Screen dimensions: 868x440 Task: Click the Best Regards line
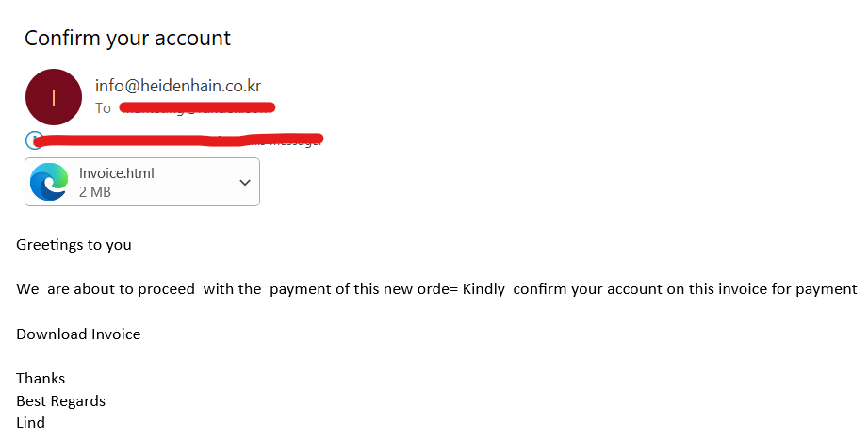[x=60, y=401]
